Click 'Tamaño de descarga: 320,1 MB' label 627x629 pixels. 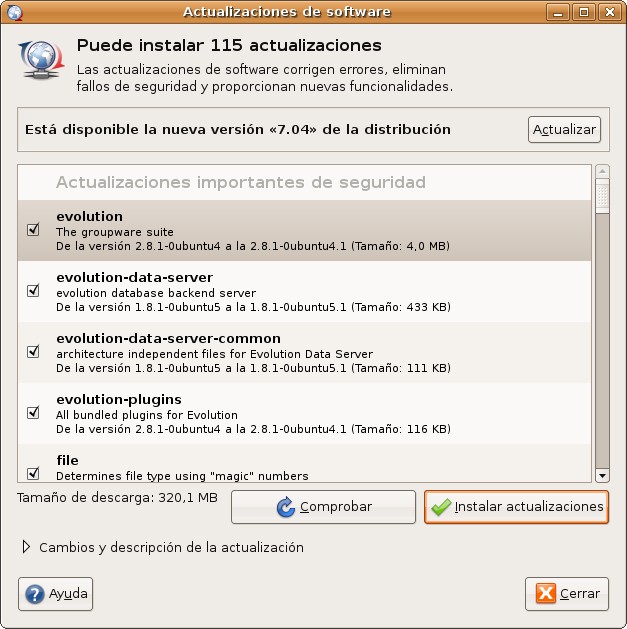coord(117,498)
